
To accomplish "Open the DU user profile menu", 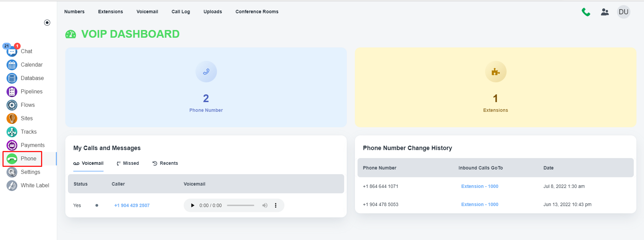I will pyautogui.click(x=623, y=12).
